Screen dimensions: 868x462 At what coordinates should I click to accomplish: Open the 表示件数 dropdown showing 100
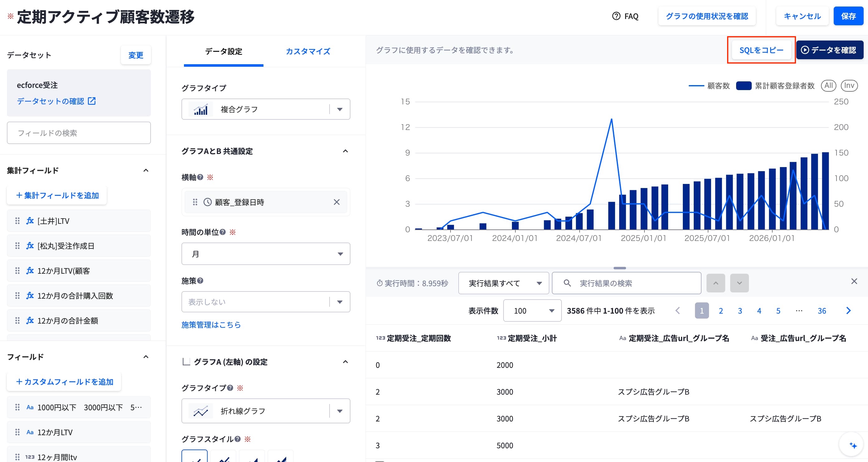(x=532, y=310)
